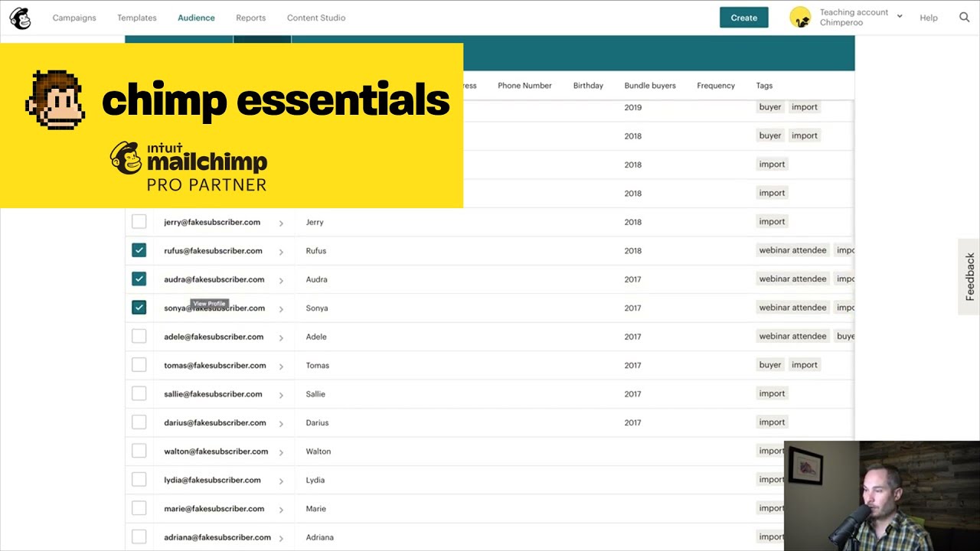Open the darius@fakesubscriber.com contact
Viewport: 980px width, 551px height.
pos(215,422)
